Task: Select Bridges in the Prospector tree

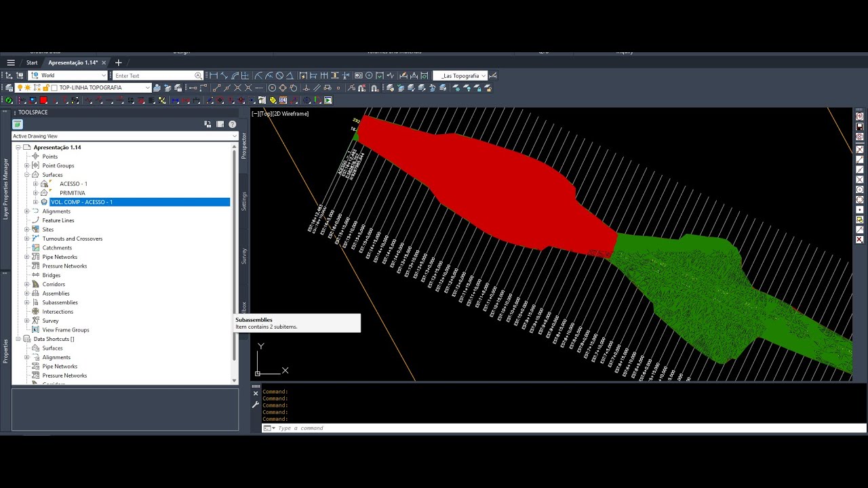Action: point(52,275)
